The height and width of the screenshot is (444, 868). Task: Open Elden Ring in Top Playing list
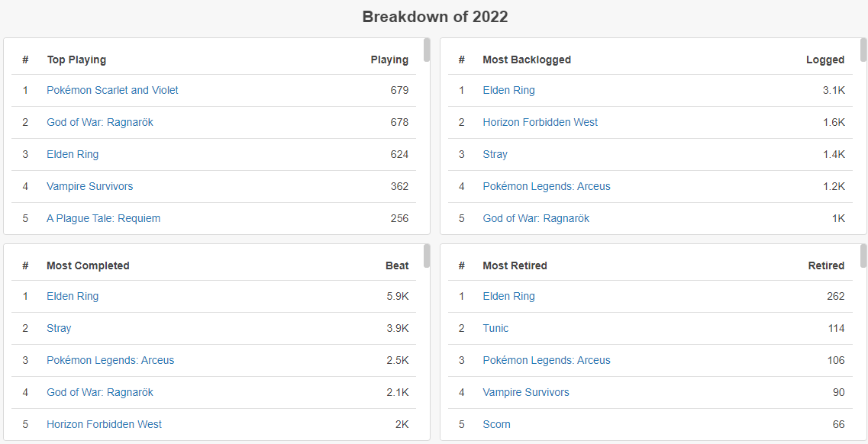(73, 154)
